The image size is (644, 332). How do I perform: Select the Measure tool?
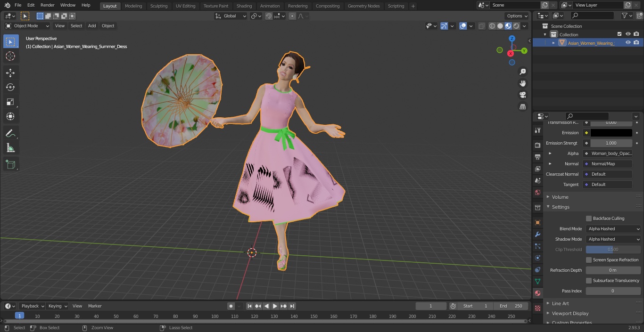[x=10, y=148]
